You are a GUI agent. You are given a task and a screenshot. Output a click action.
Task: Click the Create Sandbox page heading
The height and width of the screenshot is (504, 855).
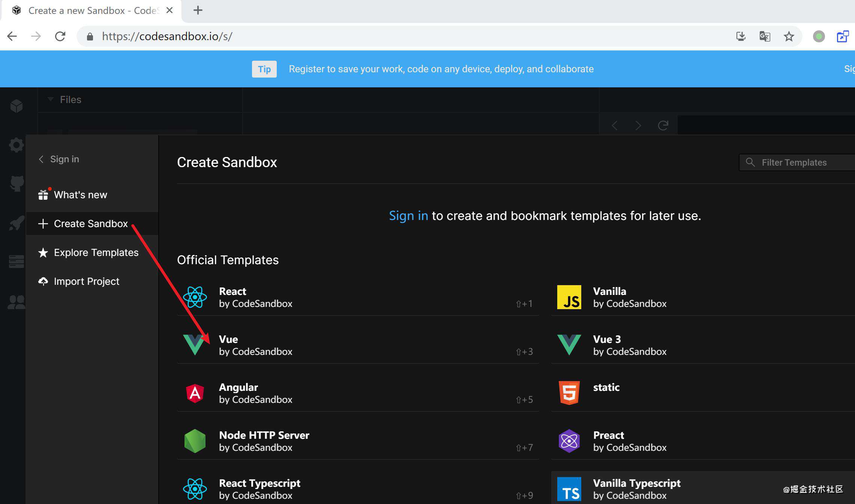pos(227,162)
